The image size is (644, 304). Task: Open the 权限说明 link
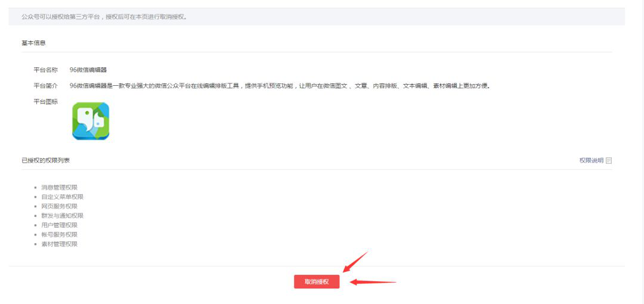click(592, 160)
